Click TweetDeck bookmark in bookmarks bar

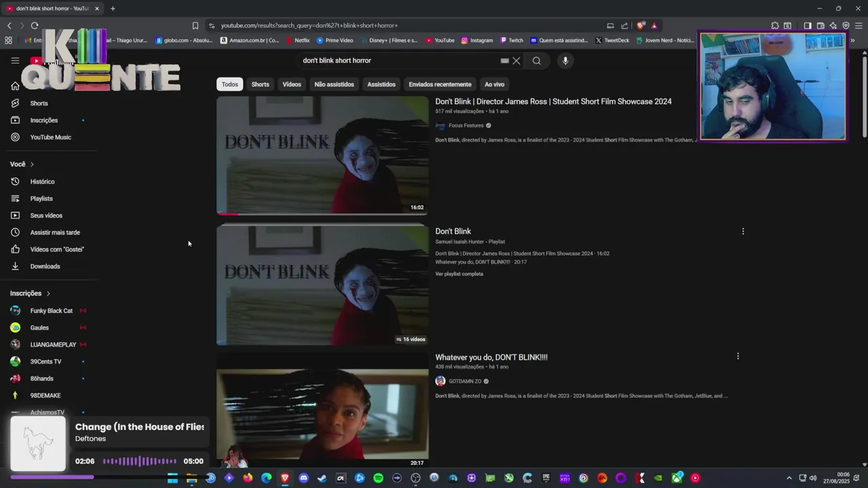tap(612, 40)
